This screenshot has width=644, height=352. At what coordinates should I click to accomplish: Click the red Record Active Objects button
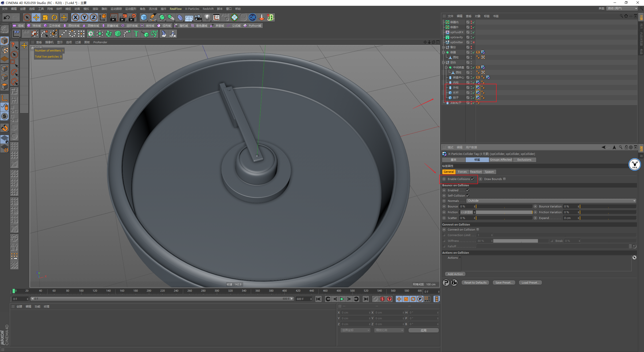tap(382, 299)
